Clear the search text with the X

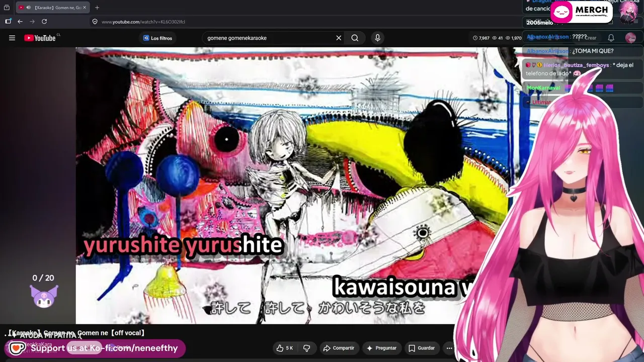coord(339,38)
